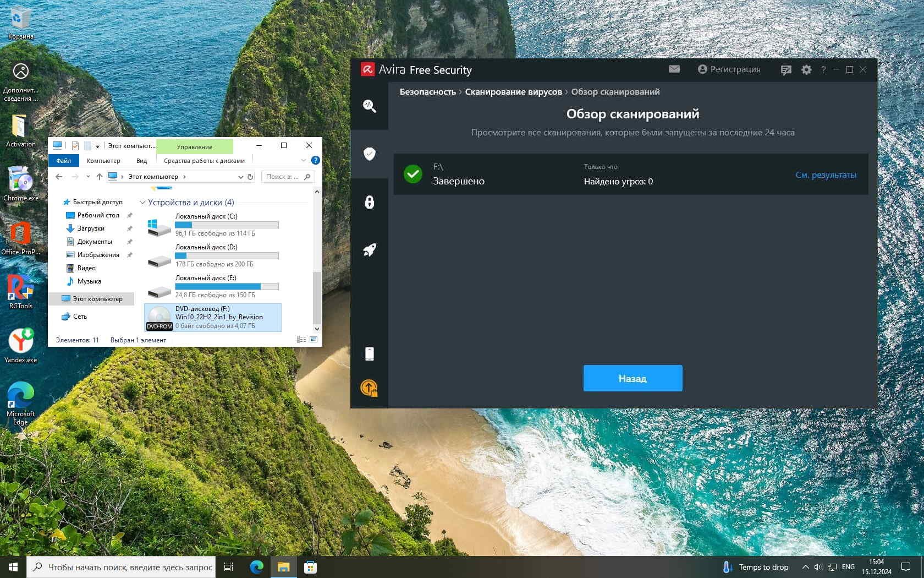Open the Status magnifier icon in Avira sidebar
Viewport: 924px width, 578px height.
(369, 106)
